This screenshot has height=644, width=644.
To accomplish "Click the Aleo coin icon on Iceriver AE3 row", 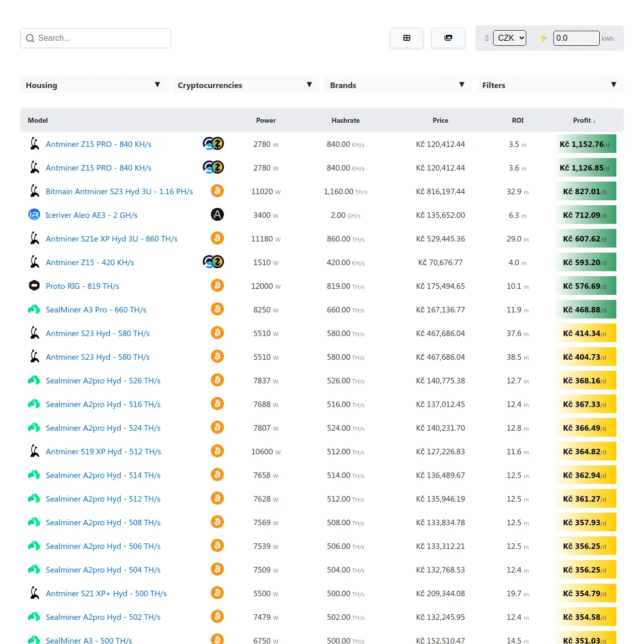I will pyautogui.click(x=217, y=214).
